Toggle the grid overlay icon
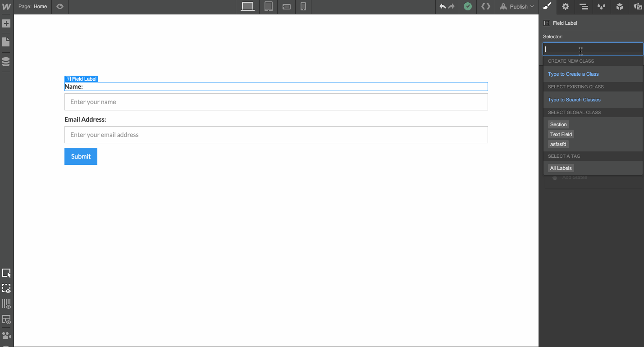This screenshot has height=347, width=644. tap(6, 304)
